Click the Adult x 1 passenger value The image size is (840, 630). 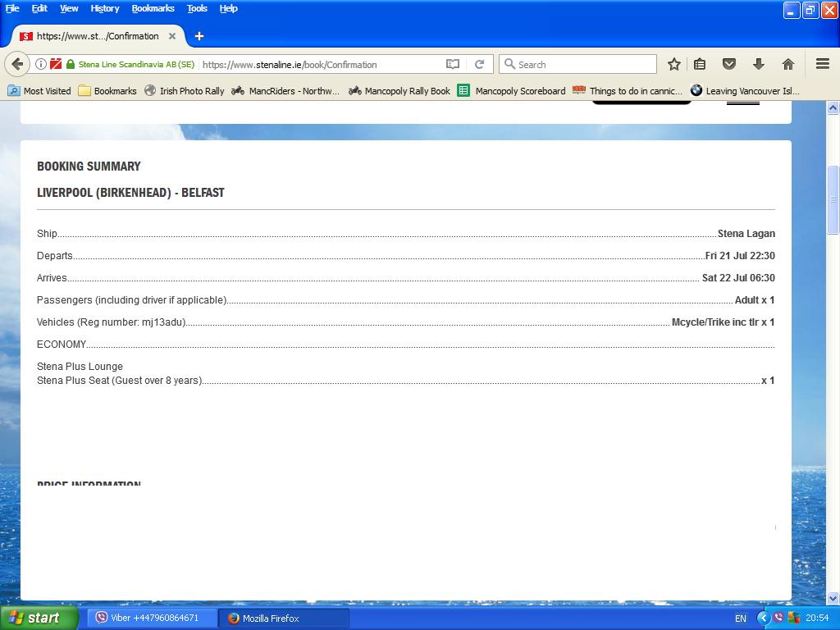[755, 300]
